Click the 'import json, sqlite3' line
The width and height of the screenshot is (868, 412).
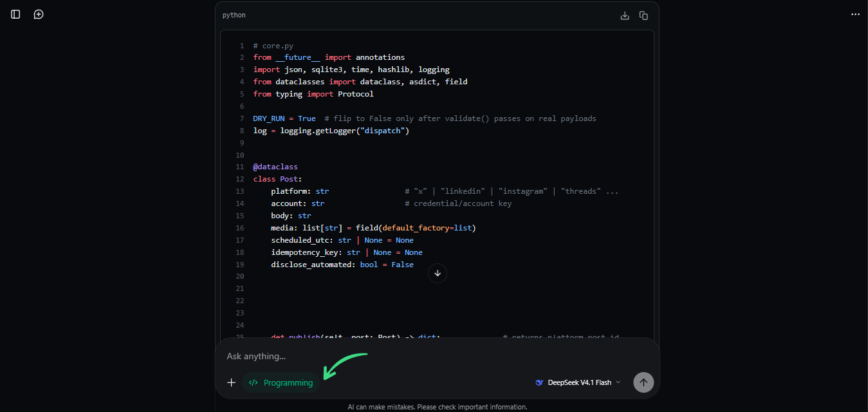[351, 70]
